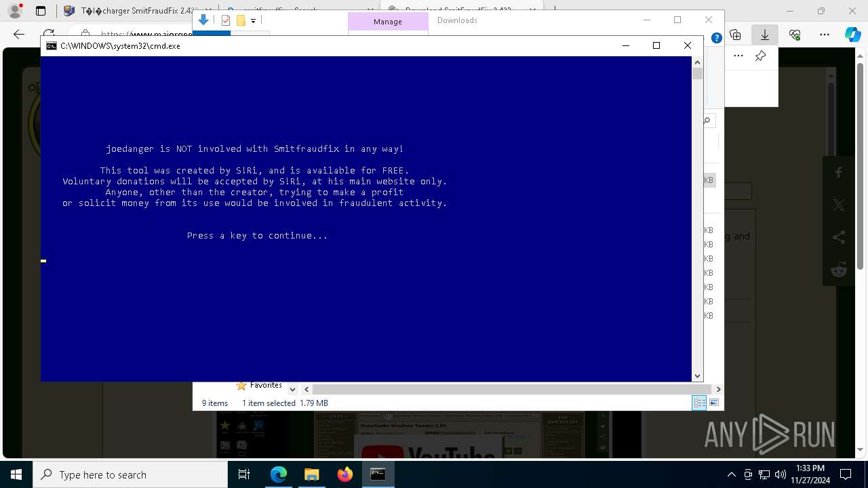Go back in Edge browser
Viewport: 868px width, 488px height.
point(19,34)
